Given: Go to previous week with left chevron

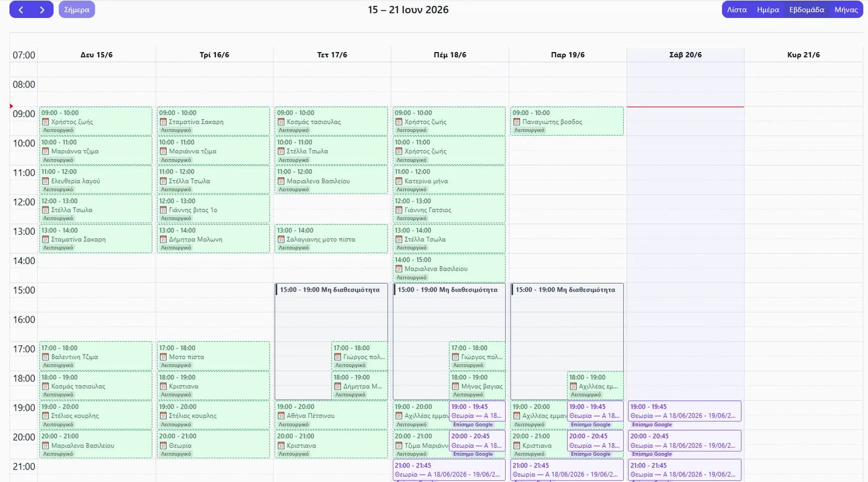Looking at the screenshot, I should [x=21, y=10].
